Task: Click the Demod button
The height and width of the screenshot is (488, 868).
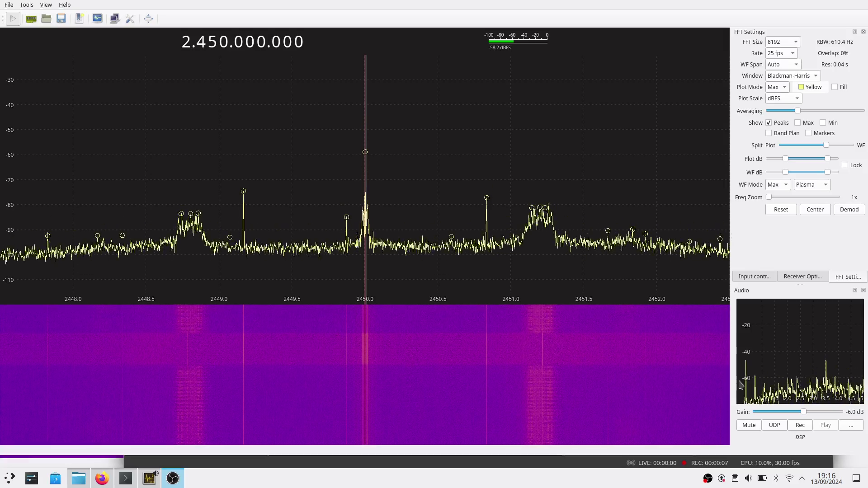Action: pos(849,210)
